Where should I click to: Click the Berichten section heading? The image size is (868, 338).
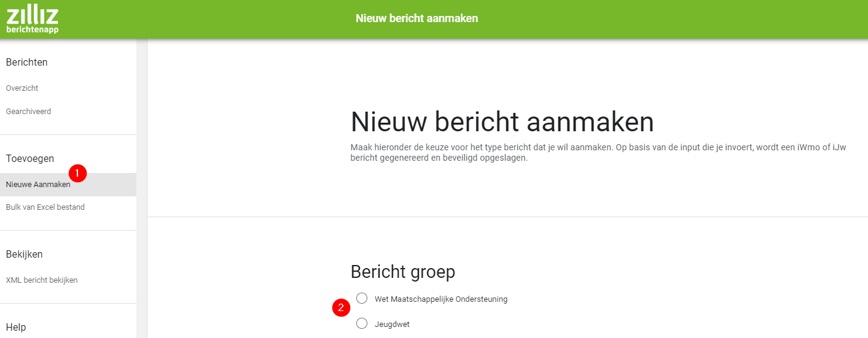coord(26,63)
